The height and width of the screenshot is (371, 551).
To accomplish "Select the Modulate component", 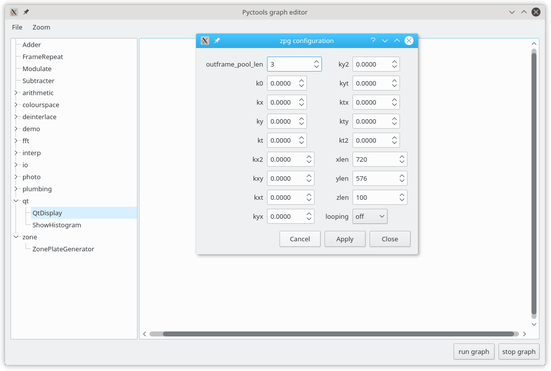I will point(37,69).
